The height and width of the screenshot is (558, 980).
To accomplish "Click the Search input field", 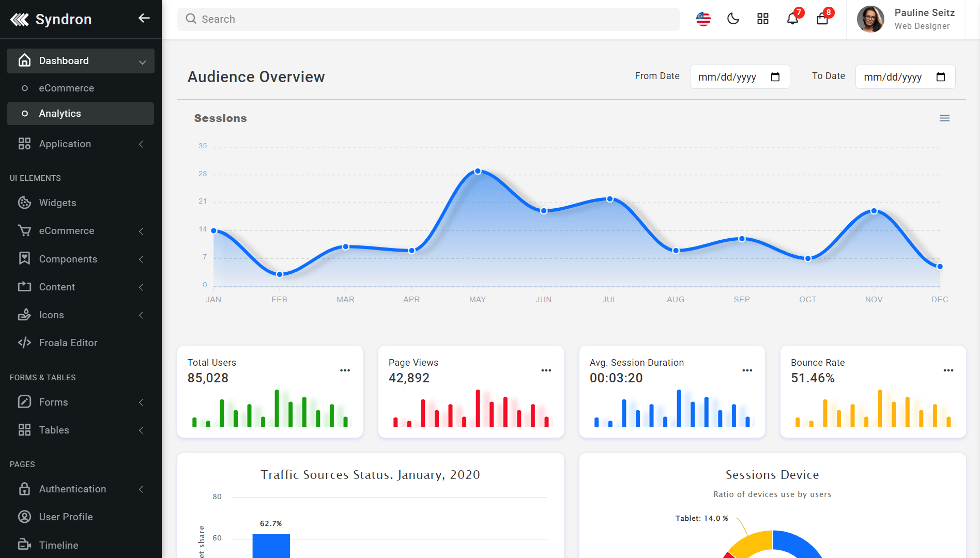I will (x=428, y=19).
